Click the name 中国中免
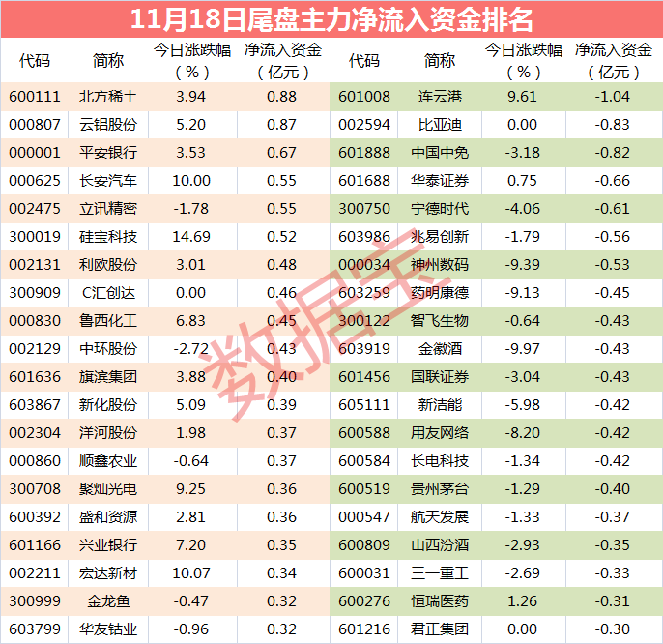The width and height of the screenshot is (663, 644). click(x=440, y=153)
